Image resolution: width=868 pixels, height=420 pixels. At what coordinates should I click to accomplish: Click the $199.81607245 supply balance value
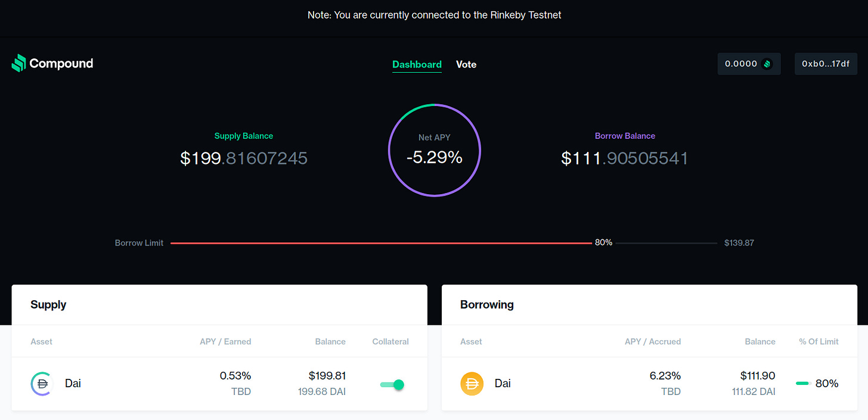coord(244,158)
